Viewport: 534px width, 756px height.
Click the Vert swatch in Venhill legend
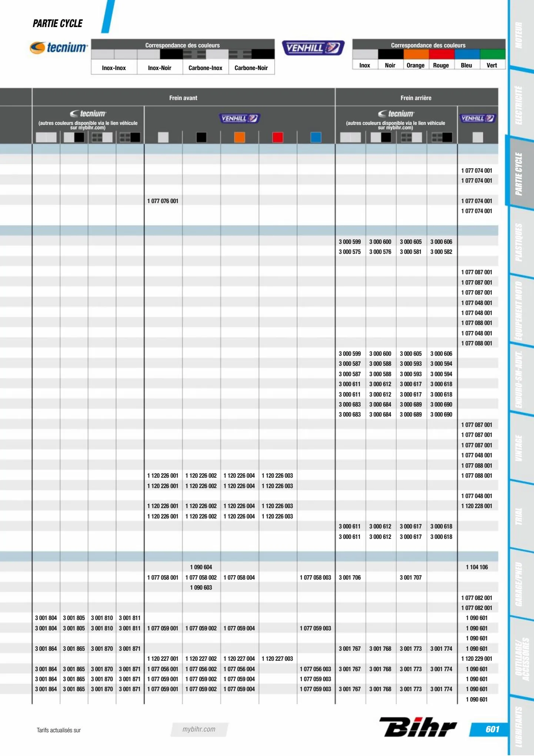tap(493, 54)
